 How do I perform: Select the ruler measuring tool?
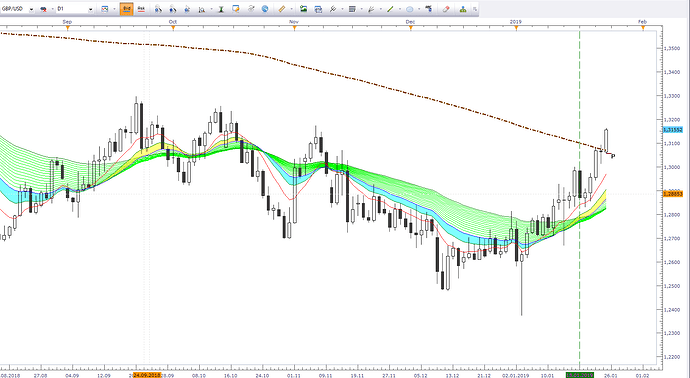coord(282,9)
